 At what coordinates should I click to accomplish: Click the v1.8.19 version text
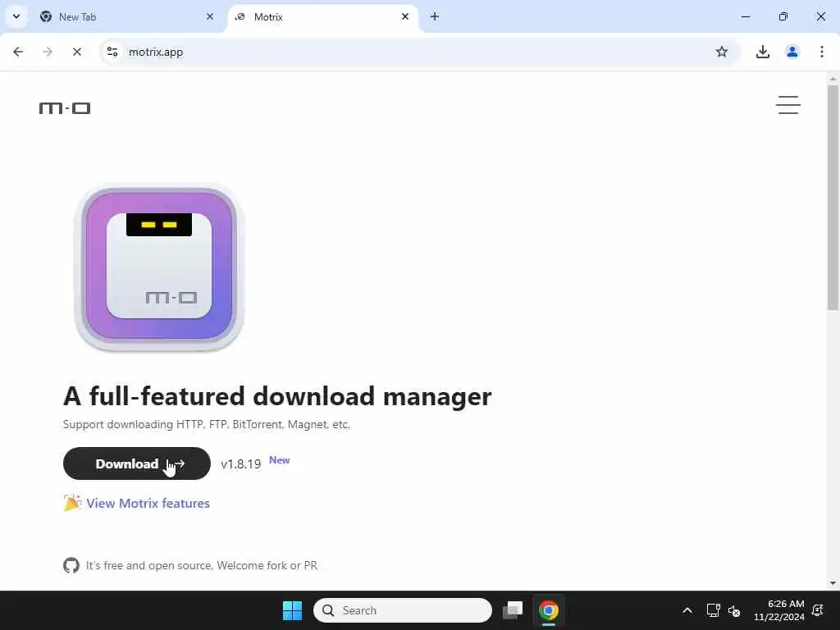tap(240, 464)
